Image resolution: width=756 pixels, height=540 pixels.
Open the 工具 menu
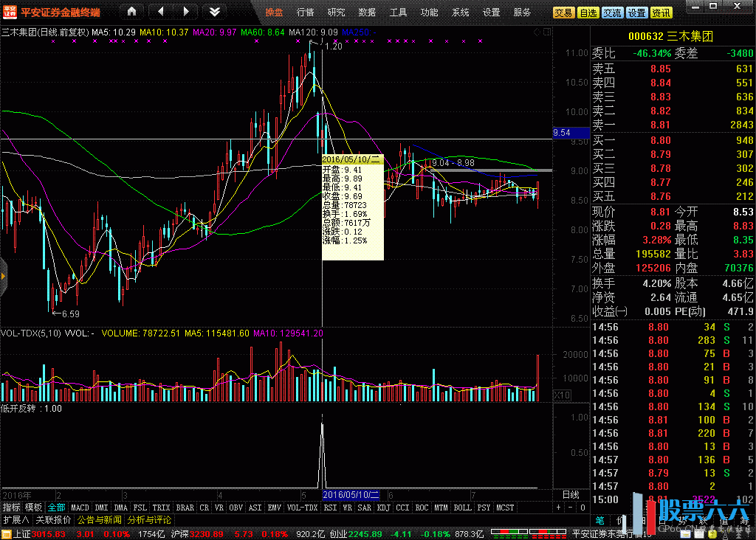point(398,13)
